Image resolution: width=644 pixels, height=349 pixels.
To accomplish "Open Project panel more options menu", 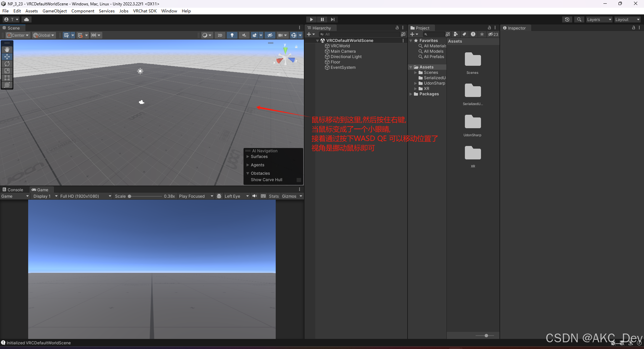I will 495,28.
